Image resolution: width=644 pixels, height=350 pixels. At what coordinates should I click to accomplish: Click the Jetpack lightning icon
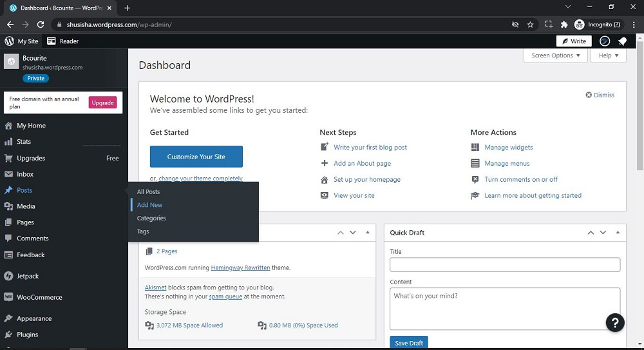coord(8,276)
